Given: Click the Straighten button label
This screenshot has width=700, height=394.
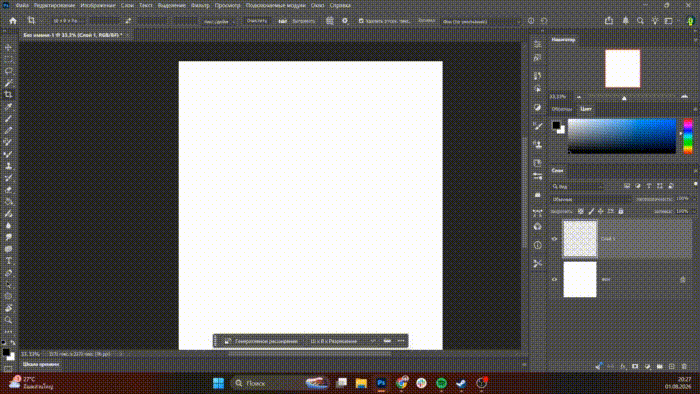Looking at the screenshot, I should (304, 21).
